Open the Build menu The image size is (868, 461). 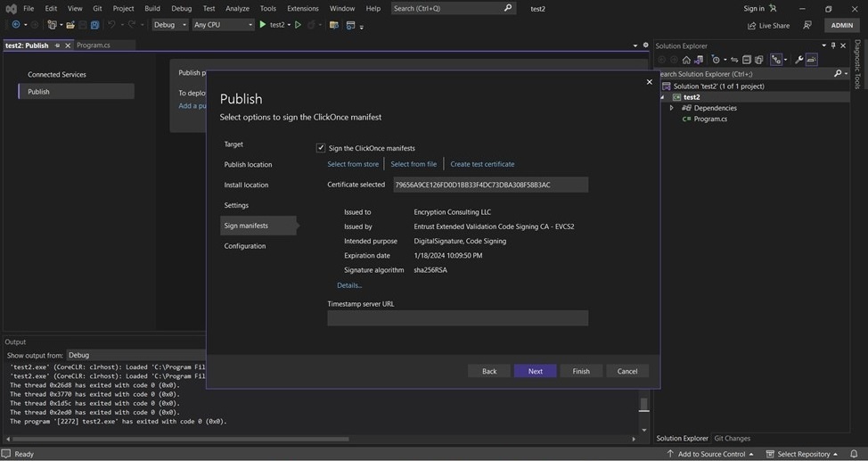[152, 8]
